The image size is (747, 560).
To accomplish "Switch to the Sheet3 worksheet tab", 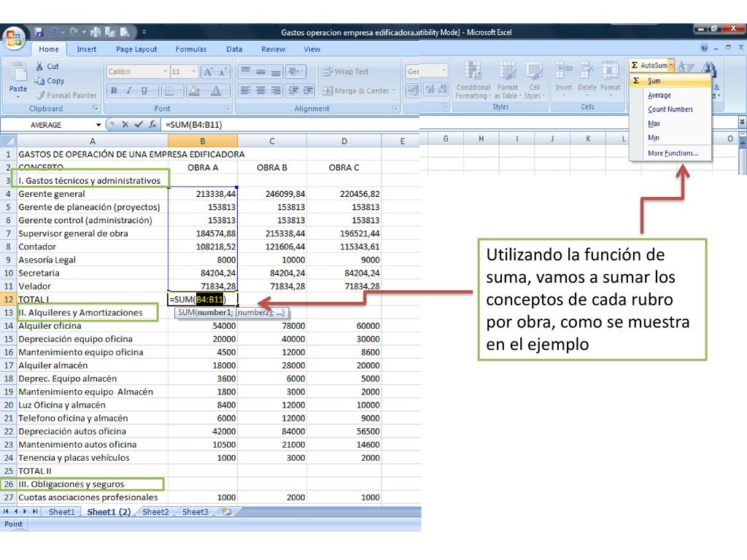I will click(x=196, y=512).
